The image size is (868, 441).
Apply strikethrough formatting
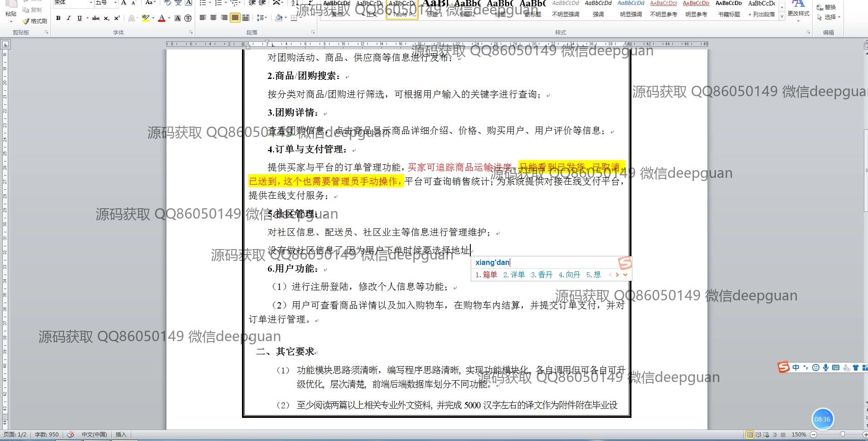95,18
